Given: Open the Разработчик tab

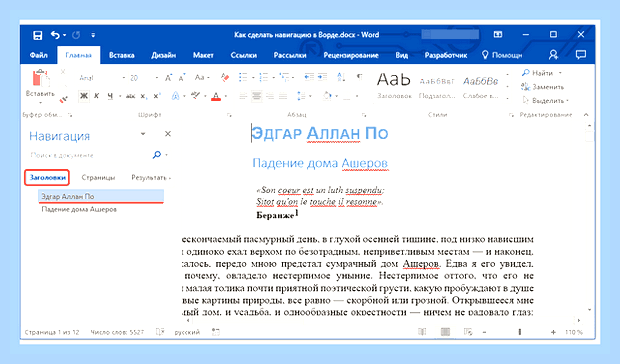Looking at the screenshot, I should pos(446,55).
